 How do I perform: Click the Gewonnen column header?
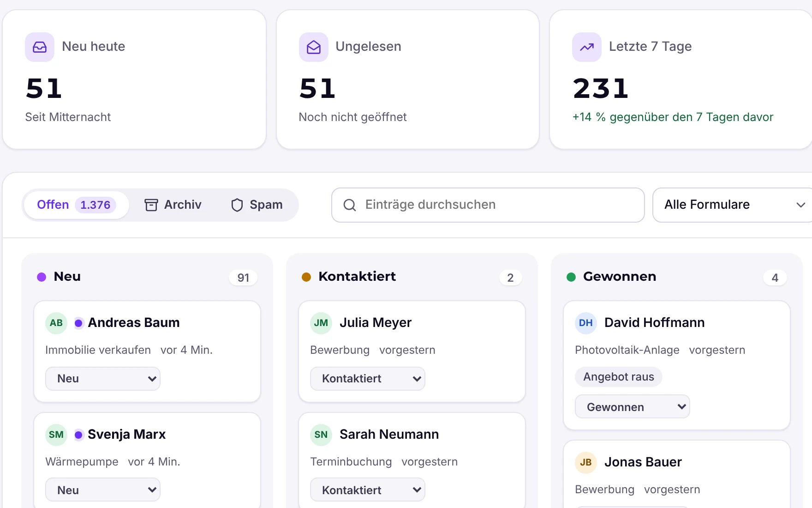(x=620, y=277)
